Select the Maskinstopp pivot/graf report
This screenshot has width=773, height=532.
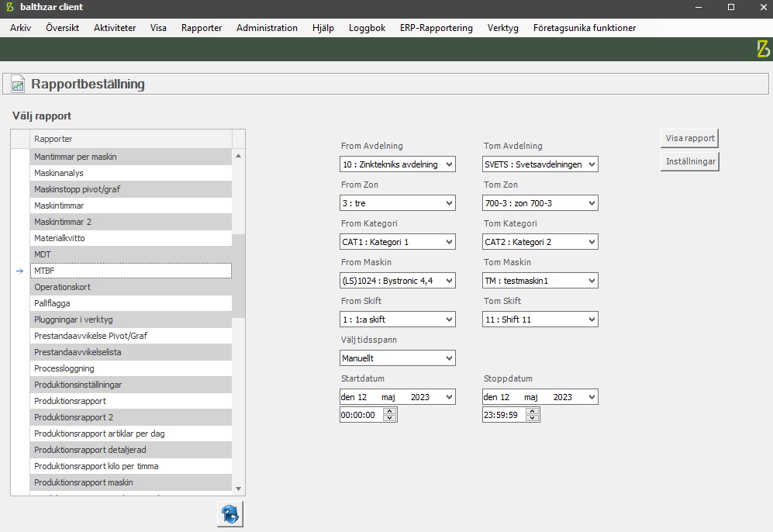[x=130, y=189]
